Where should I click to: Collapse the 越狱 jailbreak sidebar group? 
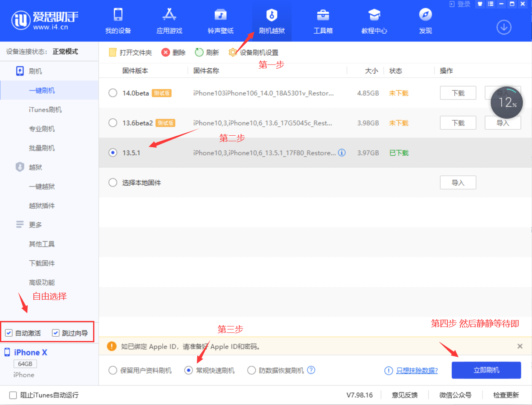[x=35, y=167]
